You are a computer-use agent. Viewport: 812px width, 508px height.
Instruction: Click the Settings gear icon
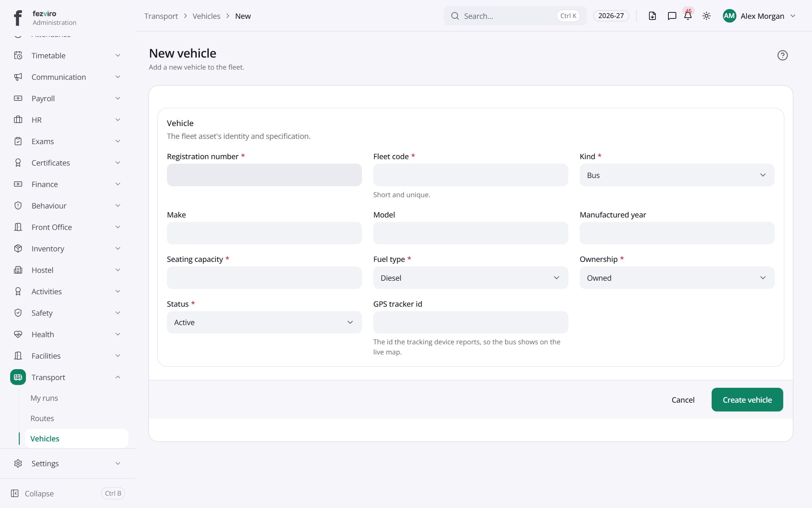click(18, 463)
